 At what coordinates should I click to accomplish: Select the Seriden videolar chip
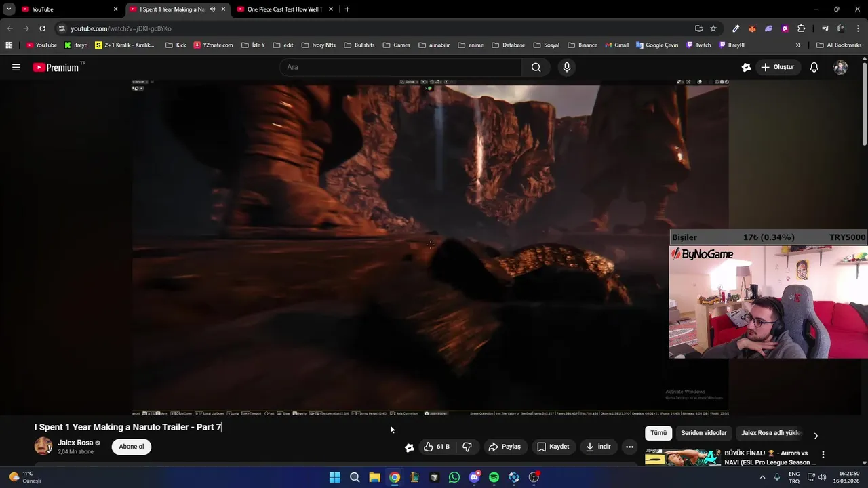point(704,433)
